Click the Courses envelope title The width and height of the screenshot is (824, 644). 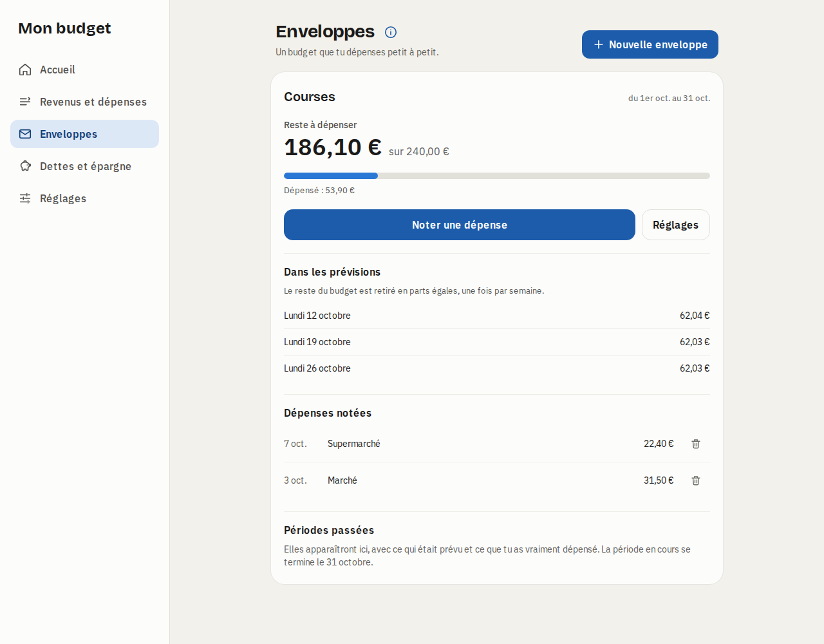coord(310,97)
